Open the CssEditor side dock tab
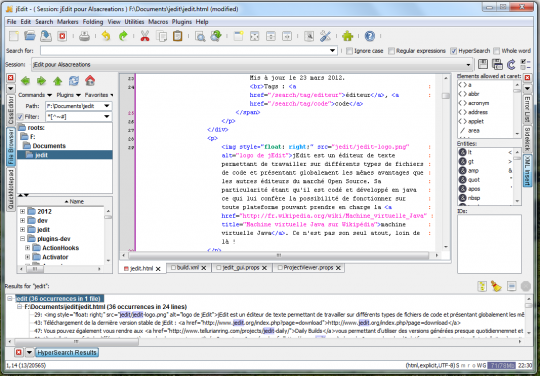 11,110
